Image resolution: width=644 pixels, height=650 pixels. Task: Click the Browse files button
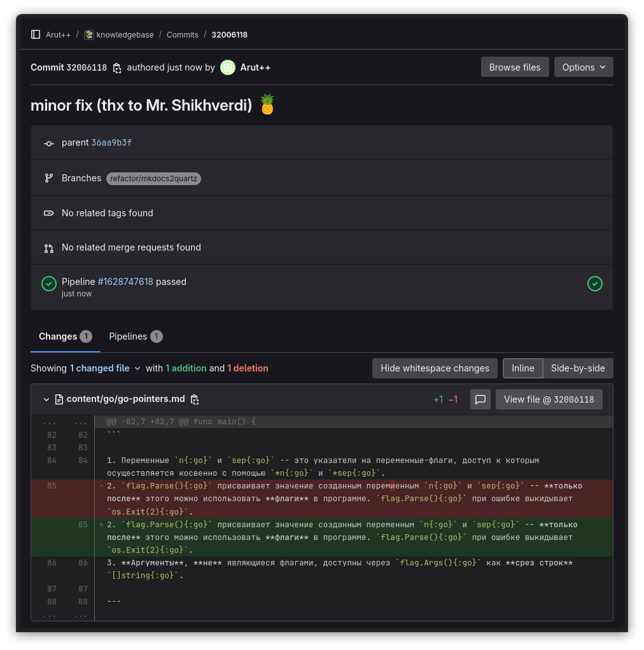(514, 67)
